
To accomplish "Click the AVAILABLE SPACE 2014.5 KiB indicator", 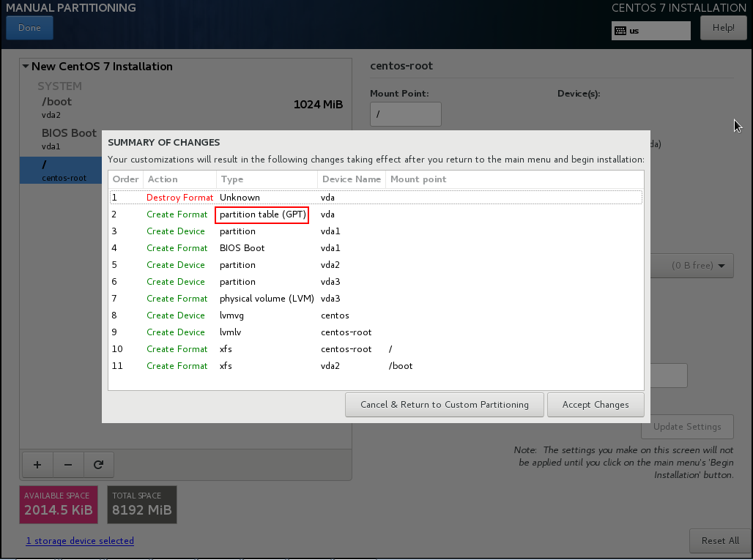I will pos(59,504).
